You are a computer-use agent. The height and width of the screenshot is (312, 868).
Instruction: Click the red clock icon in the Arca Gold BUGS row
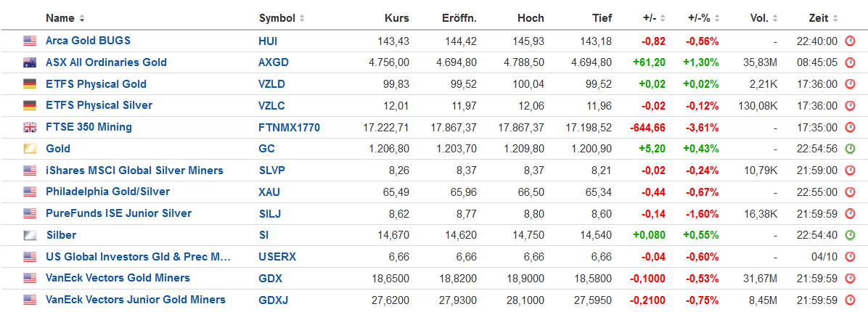[x=850, y=41]
